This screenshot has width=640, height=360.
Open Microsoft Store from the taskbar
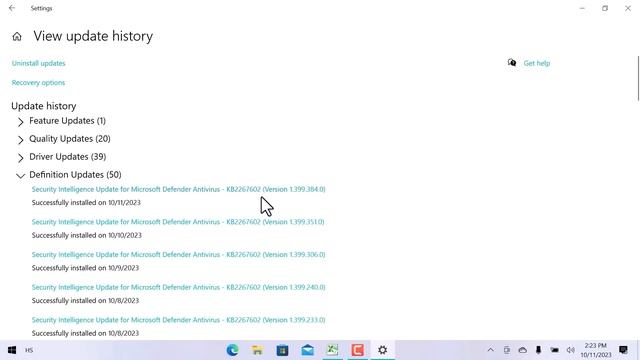pos(282,350)
